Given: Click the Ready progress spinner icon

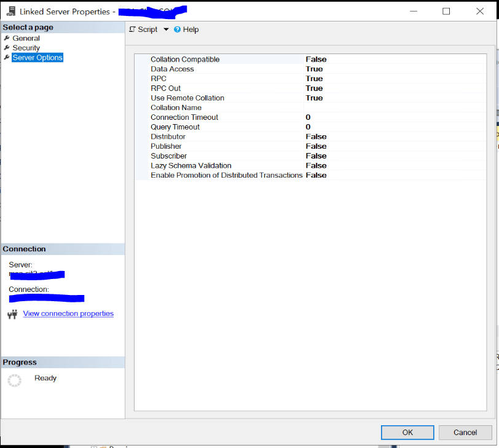Looking at the screenshot, I should [x=14, y=380].
